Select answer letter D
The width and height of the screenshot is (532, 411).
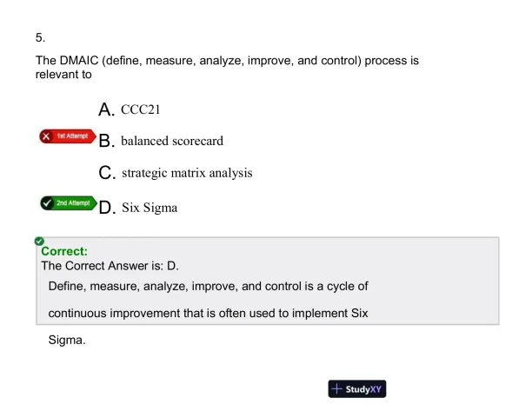point(106,207)
